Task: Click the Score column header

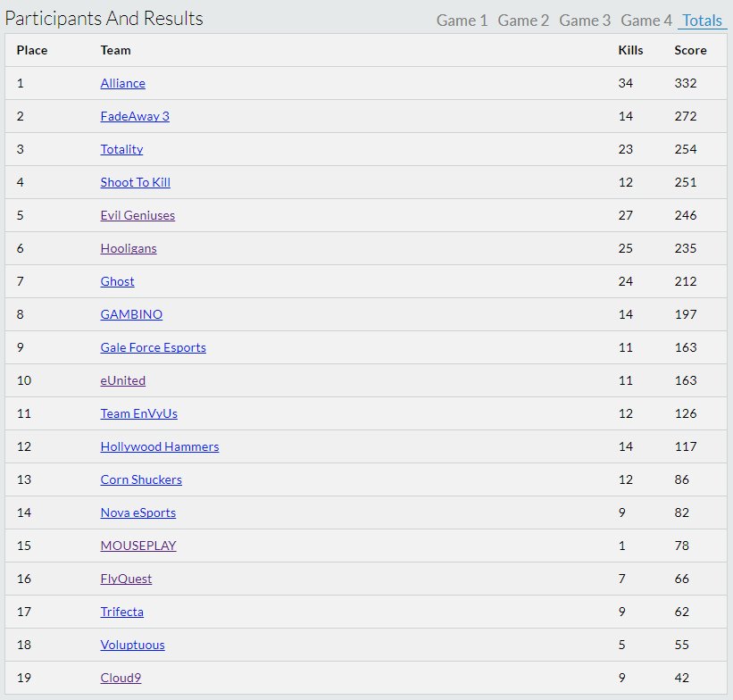Action: (x=690, y=50)
